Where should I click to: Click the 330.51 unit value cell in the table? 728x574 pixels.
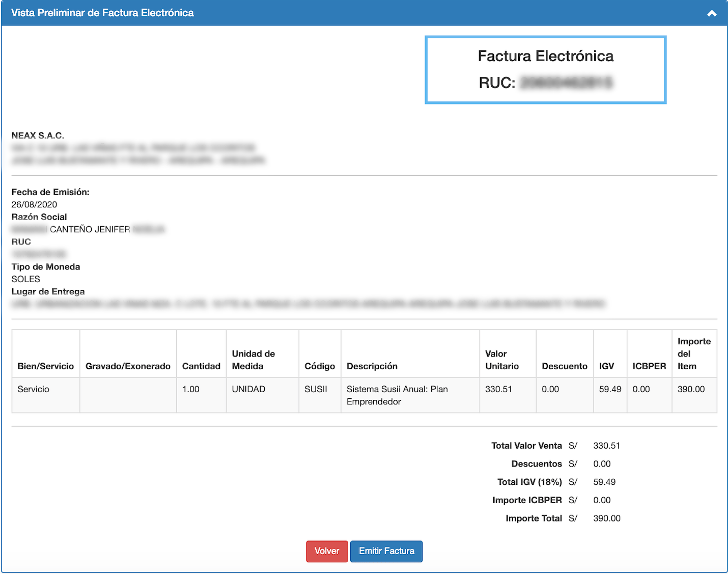click(498, 389)
